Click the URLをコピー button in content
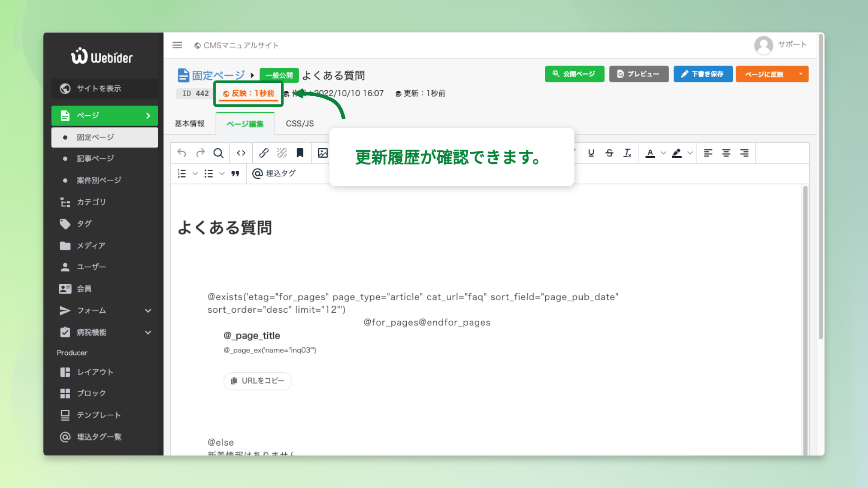 [x=258, y=381]
